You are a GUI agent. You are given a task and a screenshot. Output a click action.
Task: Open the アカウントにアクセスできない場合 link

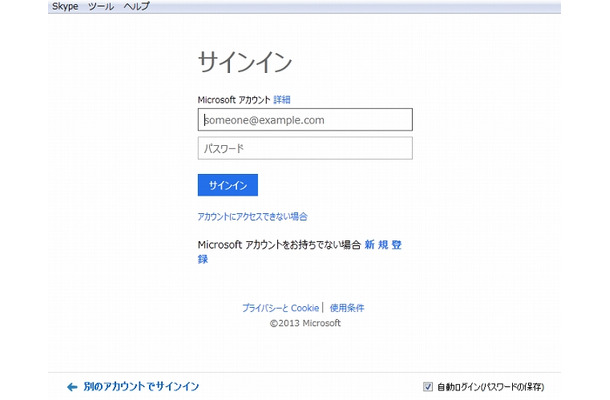tap(252, 217)
